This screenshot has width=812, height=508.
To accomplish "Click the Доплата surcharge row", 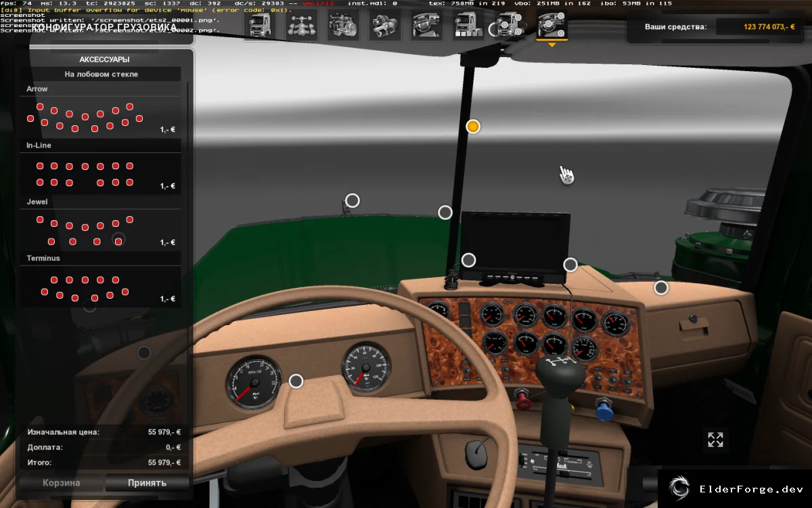I will [104, 448].
